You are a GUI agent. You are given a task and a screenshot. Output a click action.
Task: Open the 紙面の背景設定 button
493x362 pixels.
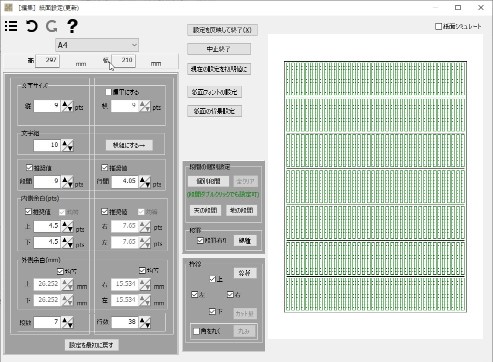coord(214,111)
